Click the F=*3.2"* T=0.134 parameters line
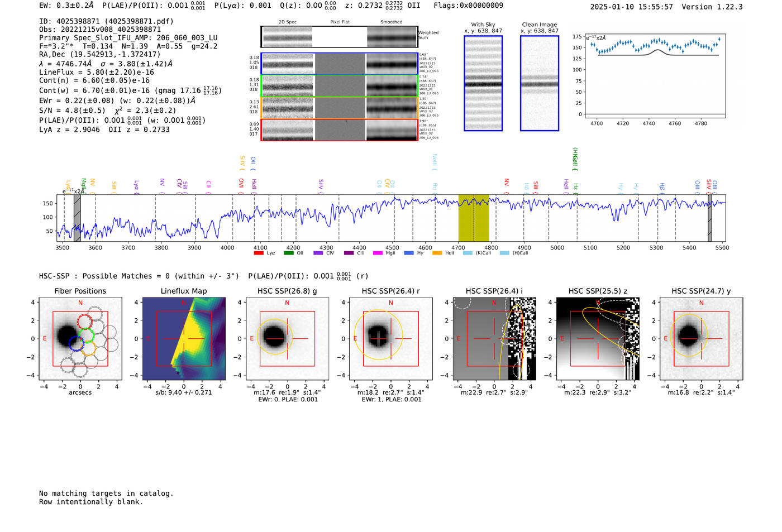The image size is (782, 532). (x=128, y=46)
